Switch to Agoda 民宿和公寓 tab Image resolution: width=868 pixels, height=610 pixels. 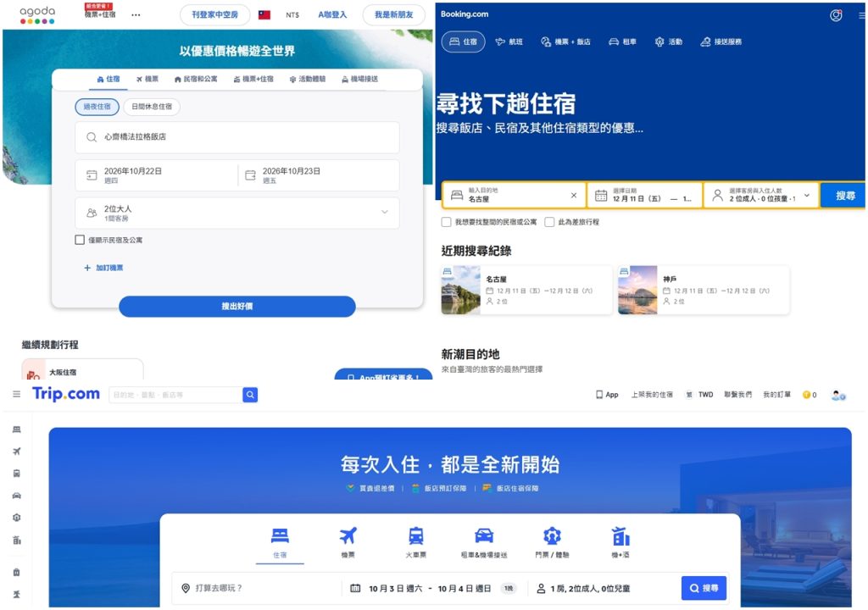[196, 79]
